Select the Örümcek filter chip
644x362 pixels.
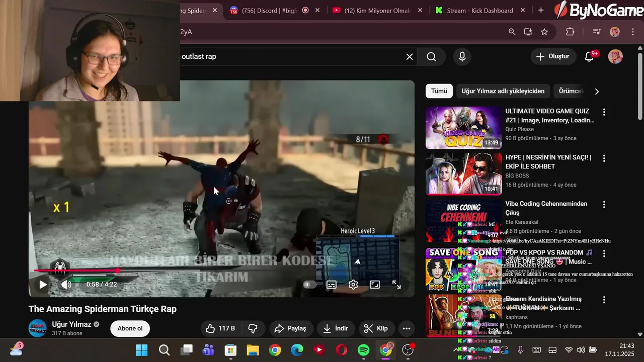coord(571,91)
